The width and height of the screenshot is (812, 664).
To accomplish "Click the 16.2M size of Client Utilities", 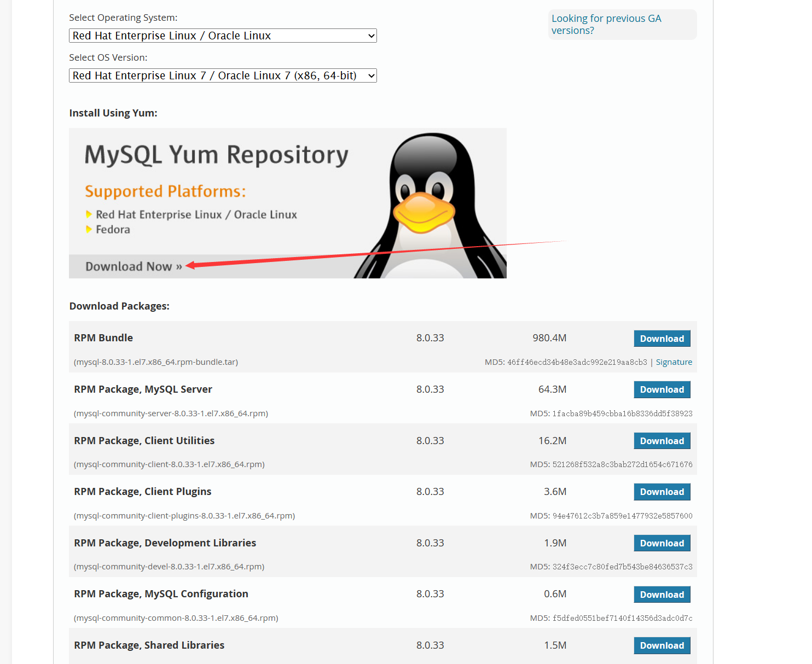I will click(552, 441).
